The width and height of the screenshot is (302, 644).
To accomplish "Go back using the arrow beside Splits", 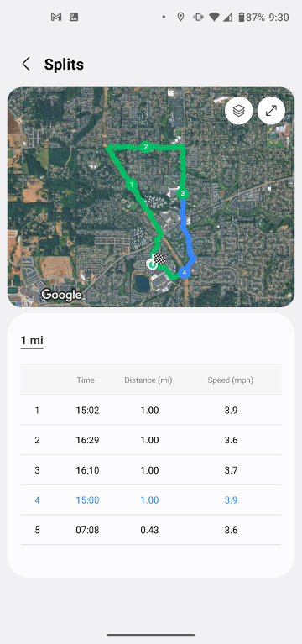I will pyautogui.click(x=26, y=64).
